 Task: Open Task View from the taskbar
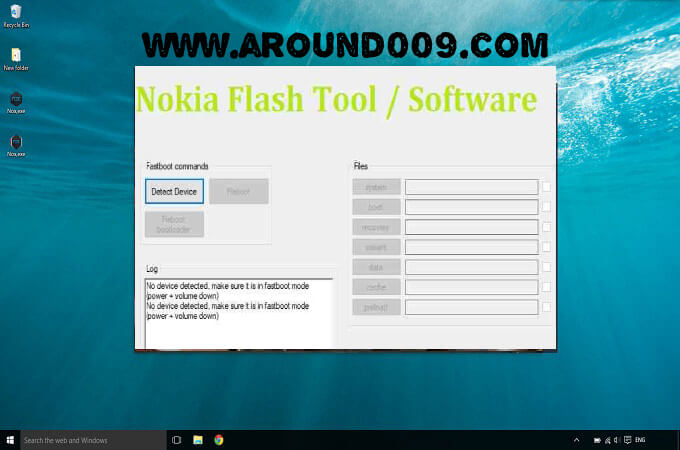click(x=177, y=440)
